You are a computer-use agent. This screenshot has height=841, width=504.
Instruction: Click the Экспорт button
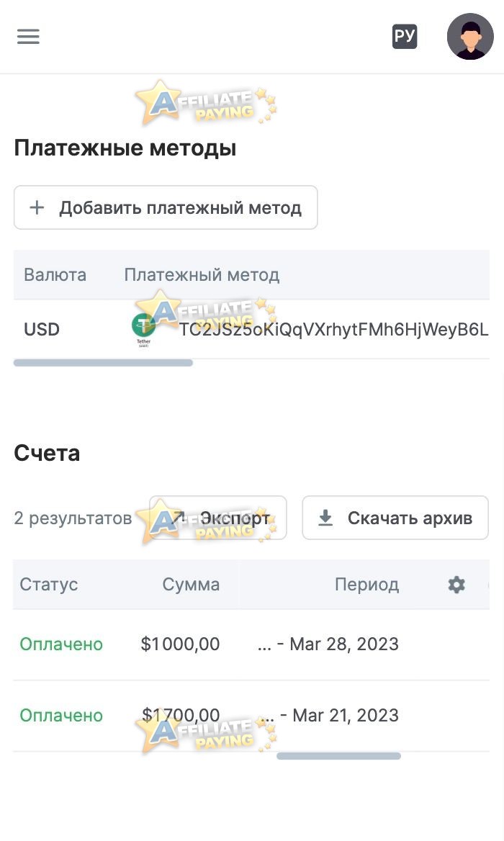point(218,518)
